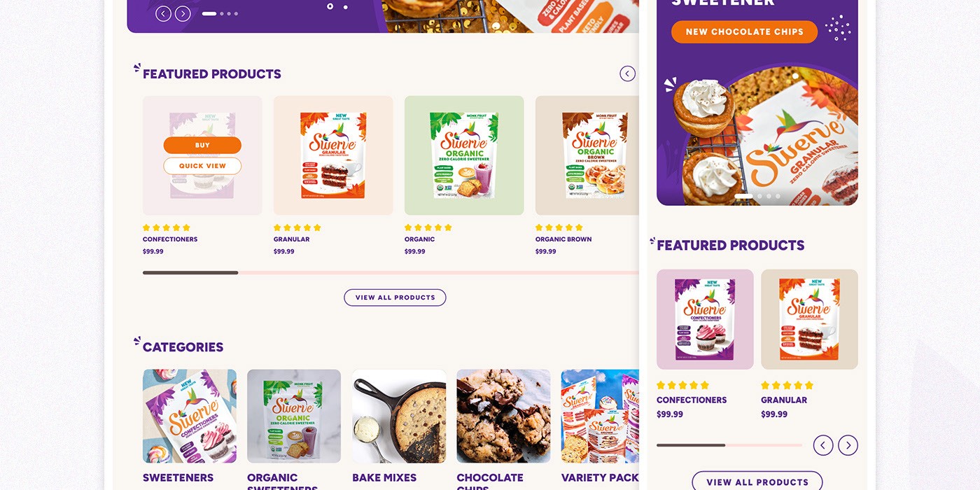
Task: Click the mobile products carousel progress bar
Action: coord(729,445)
